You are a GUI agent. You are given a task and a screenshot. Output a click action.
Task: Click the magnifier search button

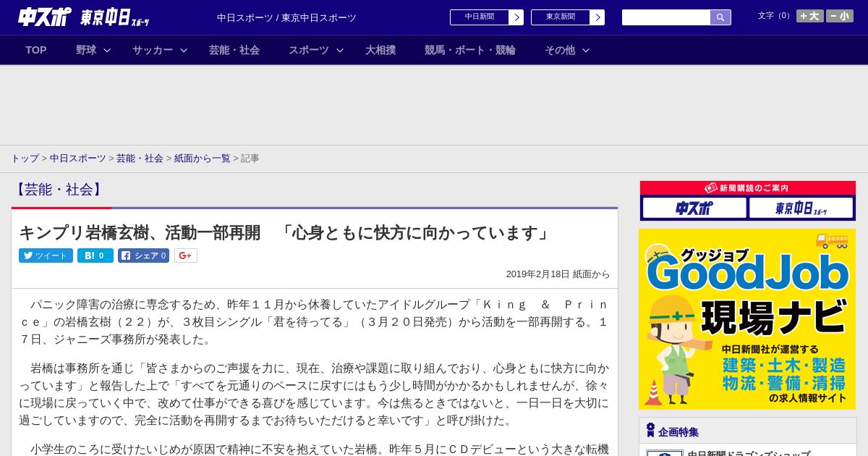click(x=720, y=17)
